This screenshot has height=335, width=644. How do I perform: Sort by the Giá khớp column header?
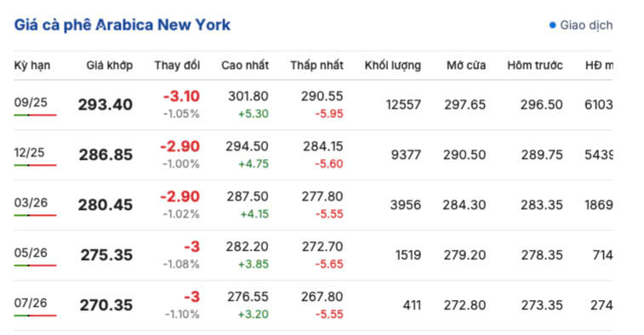[x=109, y=65]
